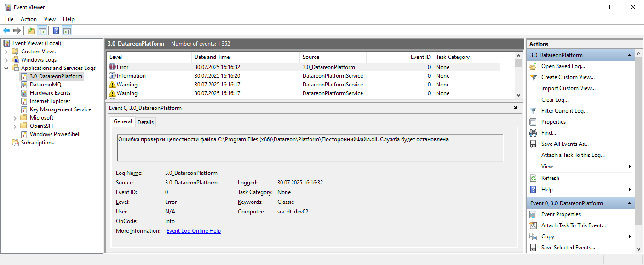Select the Error event row icon

pyautogui.click(x=112, y=67)
